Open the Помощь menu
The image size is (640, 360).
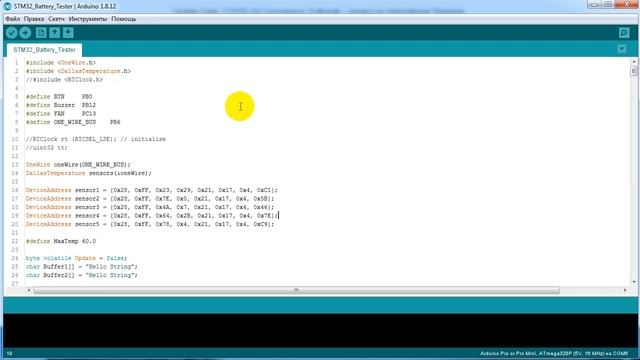pyautogui.click(x=124, y=19)
